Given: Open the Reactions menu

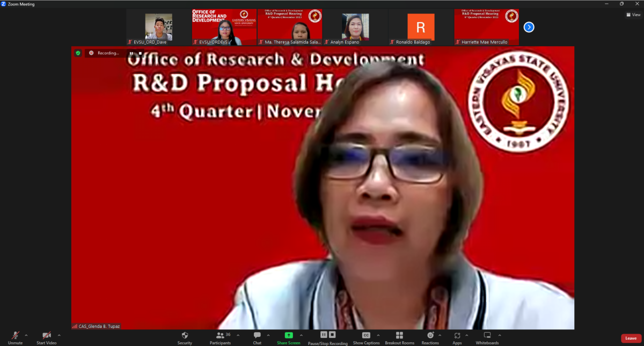Looking at the screenshot, I should click(430, 335).
